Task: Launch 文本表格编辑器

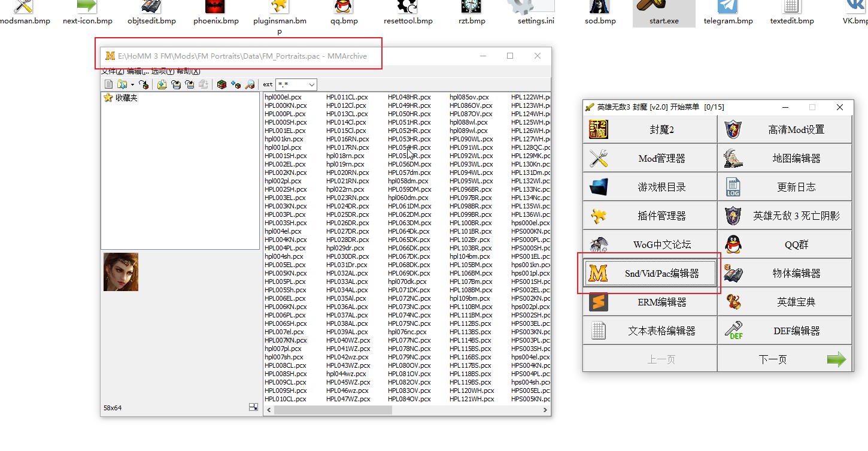Action: (x=650, y=331)
